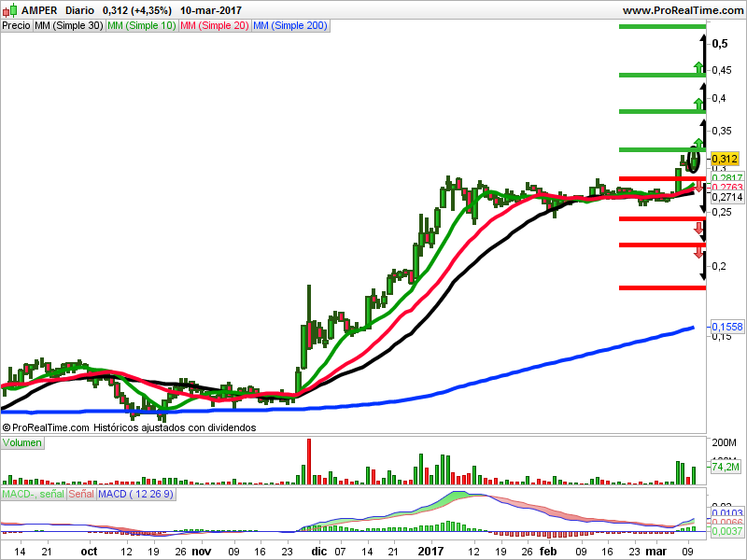Click the Señal indicator label
This screenshot has width=747, height=560.
81,493
